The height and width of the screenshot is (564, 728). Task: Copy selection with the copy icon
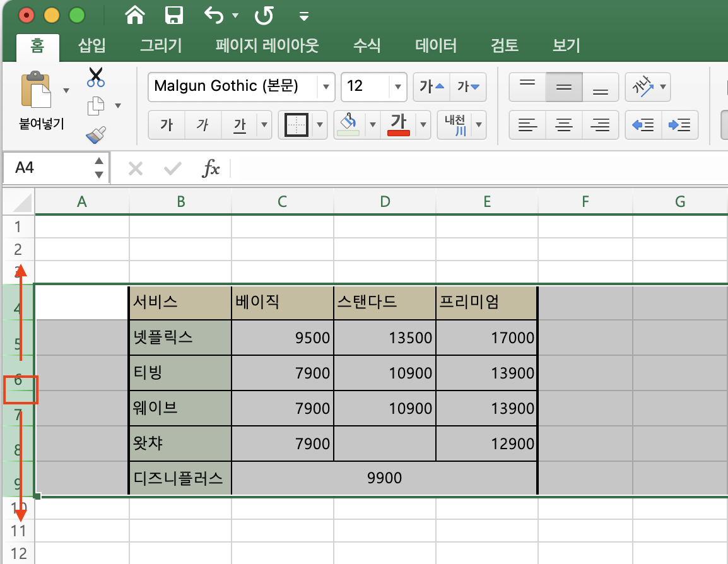[x=96, y=106]
